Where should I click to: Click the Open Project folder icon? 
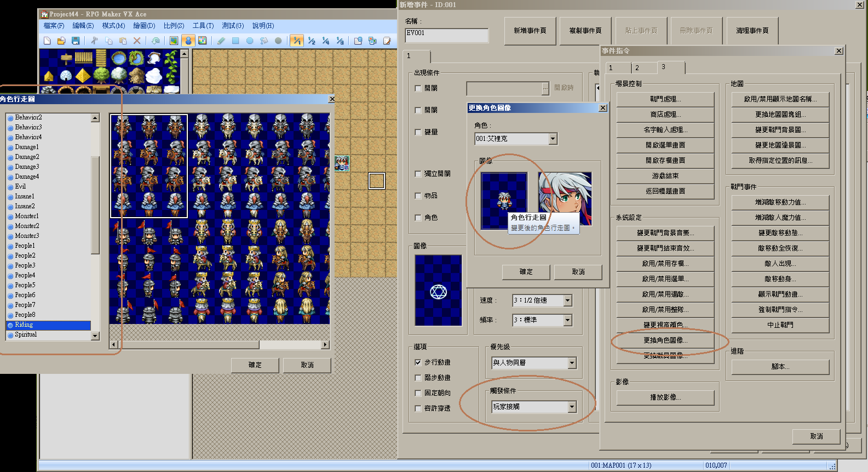61,41
